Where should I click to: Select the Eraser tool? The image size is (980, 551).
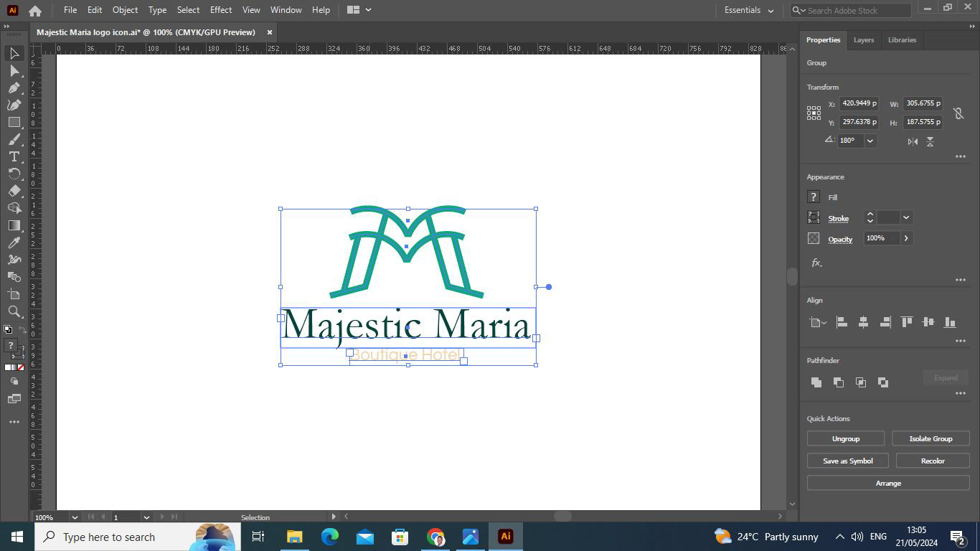tap(14, 191)
